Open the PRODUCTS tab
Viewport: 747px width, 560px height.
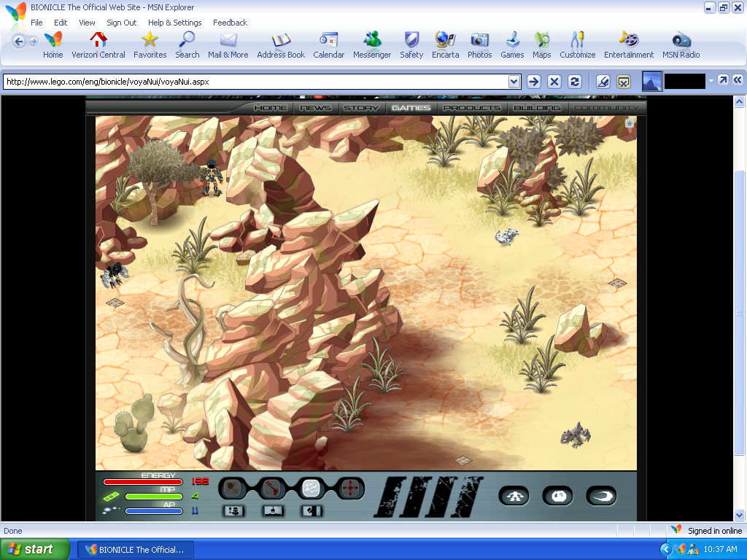[x=472, y=108]
